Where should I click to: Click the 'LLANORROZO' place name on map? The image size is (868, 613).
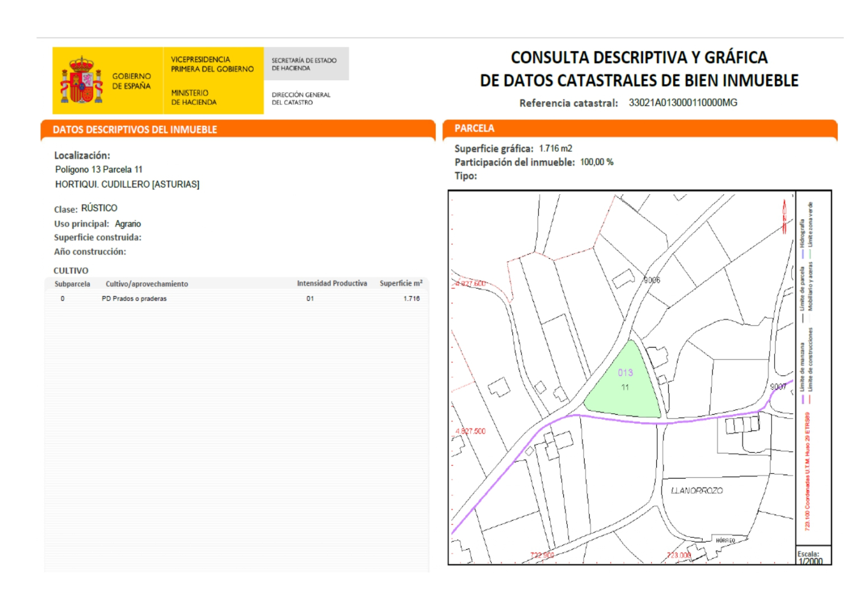click(697, 490)
